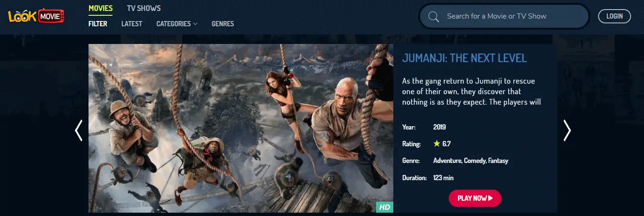
Task: Click the rating value 6.7
Action: click(446, 143)
